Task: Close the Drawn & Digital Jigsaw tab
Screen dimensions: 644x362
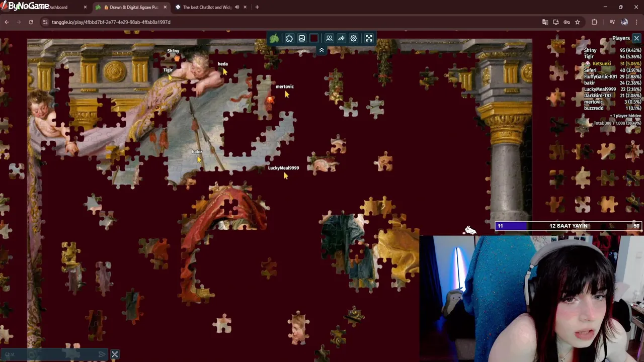Action: (x=165, y=7)
